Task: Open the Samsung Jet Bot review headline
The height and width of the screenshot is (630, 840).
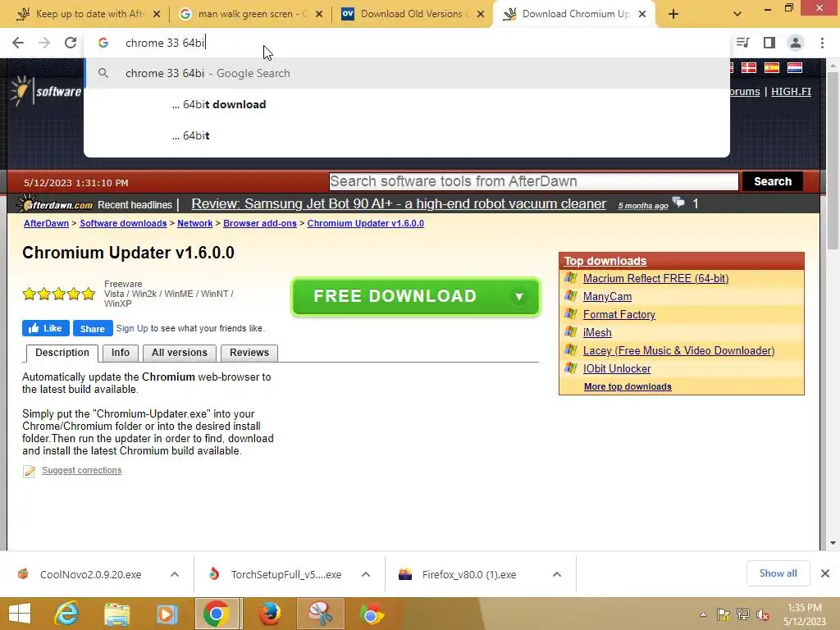Action: pos(399,204)
